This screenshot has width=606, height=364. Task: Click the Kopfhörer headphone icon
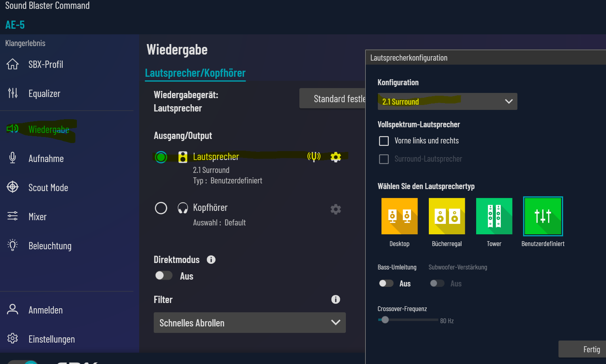tap(183, 208)
